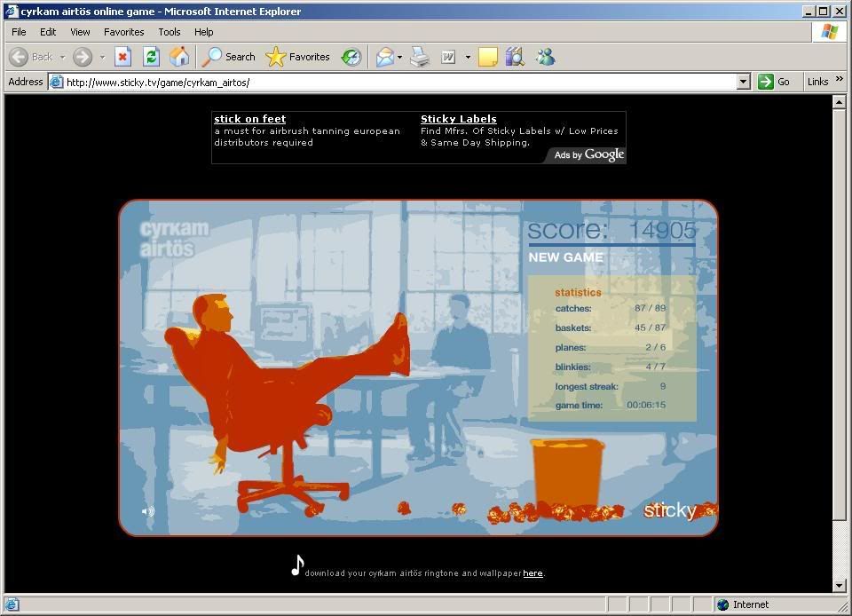Click the page icon beside the address URL
The image size is (852, 616).
[x=56, y=83]
